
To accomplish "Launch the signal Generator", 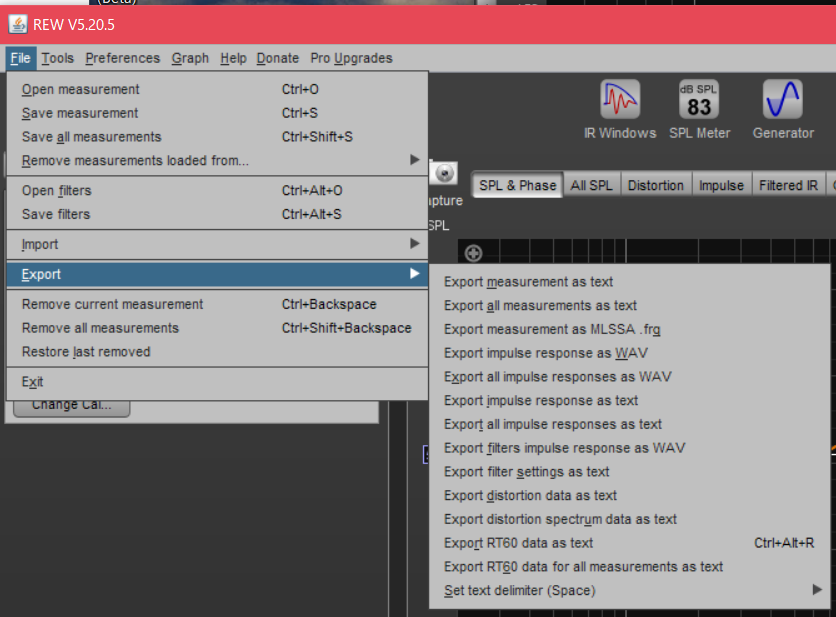I will pos(783,109).
